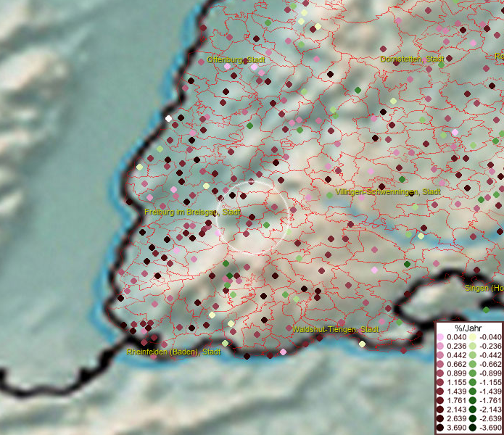
Task: Select the Waldshut-Tiengen, Stadt label
Action: click(336, 329)
